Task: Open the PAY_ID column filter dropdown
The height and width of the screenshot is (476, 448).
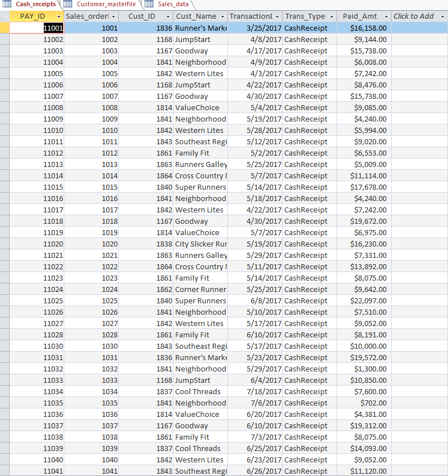Action: click(59, 16)
